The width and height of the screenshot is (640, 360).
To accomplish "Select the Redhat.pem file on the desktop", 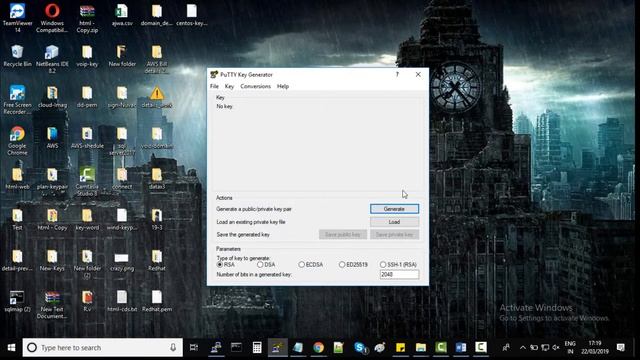I will coord(157,301).
